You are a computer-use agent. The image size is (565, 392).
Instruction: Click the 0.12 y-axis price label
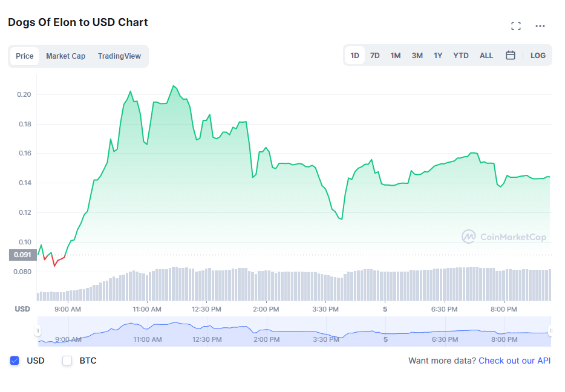click(25, 212)
